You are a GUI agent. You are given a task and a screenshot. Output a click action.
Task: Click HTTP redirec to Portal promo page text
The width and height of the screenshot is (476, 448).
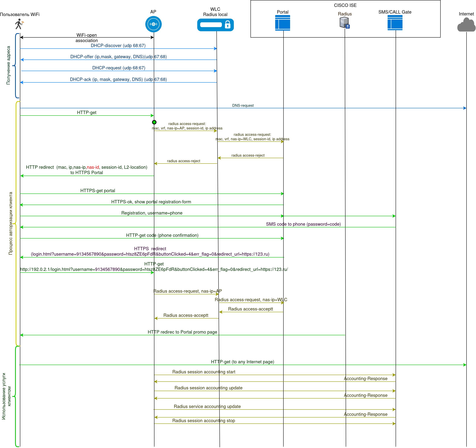coord(182,332)
